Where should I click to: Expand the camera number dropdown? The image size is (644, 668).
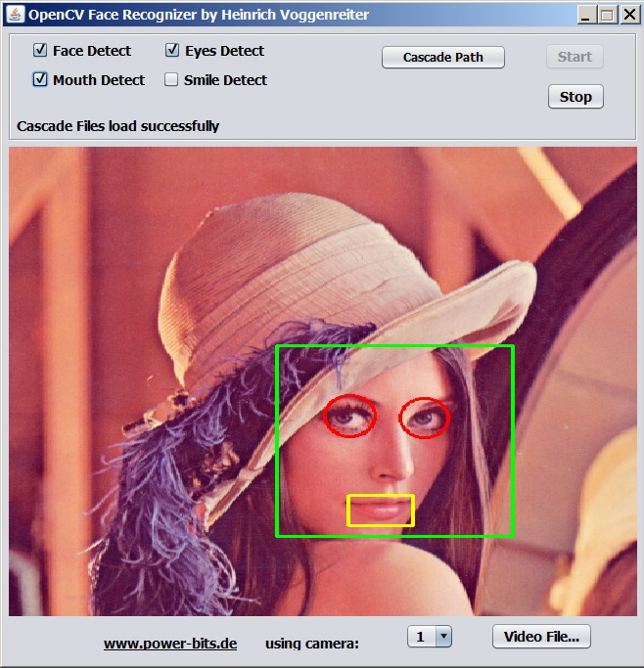tap(442, 637)
